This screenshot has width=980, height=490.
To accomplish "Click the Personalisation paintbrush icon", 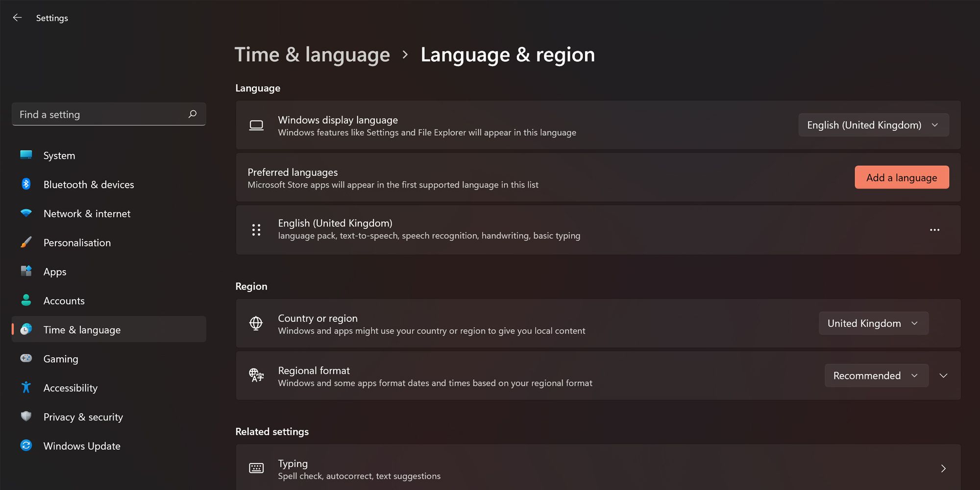I will pos(26,242).
